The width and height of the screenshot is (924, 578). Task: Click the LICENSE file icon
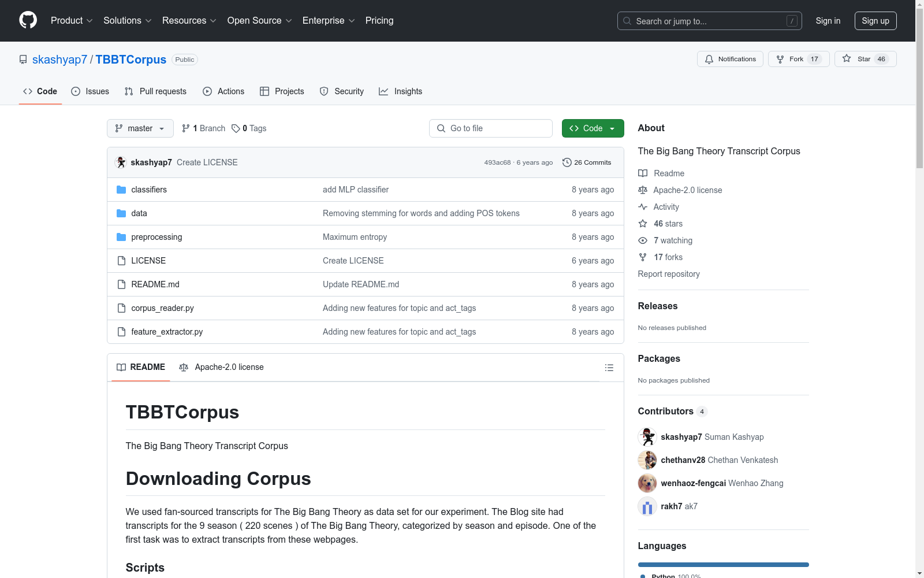click(x=121, y=261)
